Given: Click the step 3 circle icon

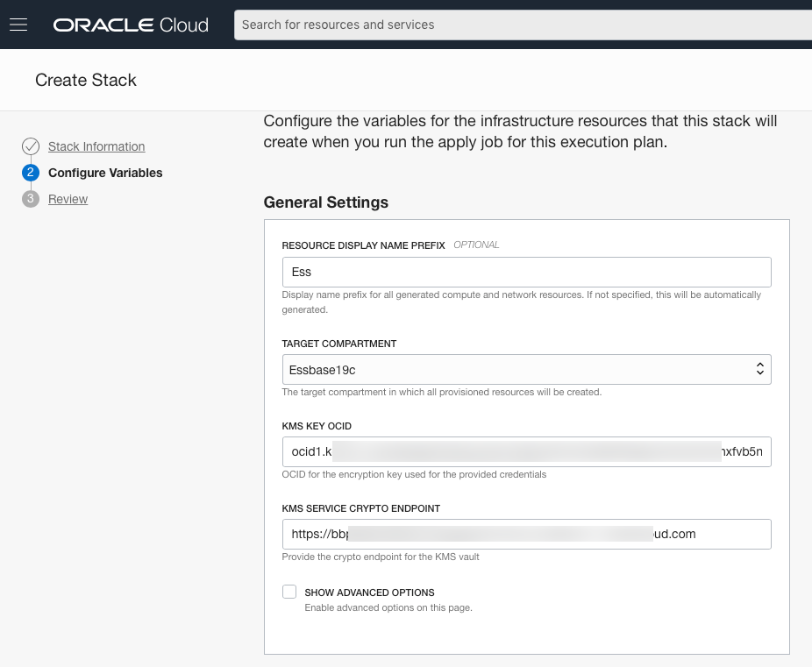Looking at the screenshot, I should (x=31, y=199).
